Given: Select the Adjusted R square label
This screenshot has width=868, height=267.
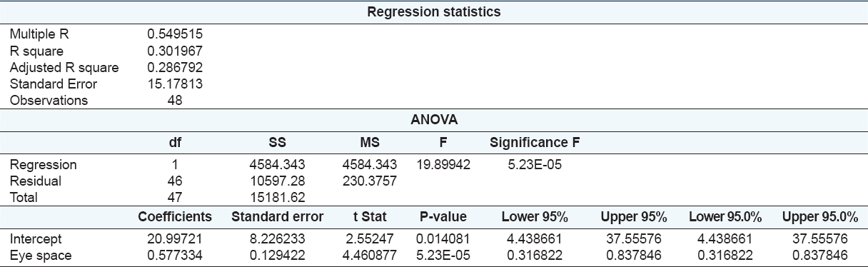Looking at the screenshot, I should [x=64, y=68].
